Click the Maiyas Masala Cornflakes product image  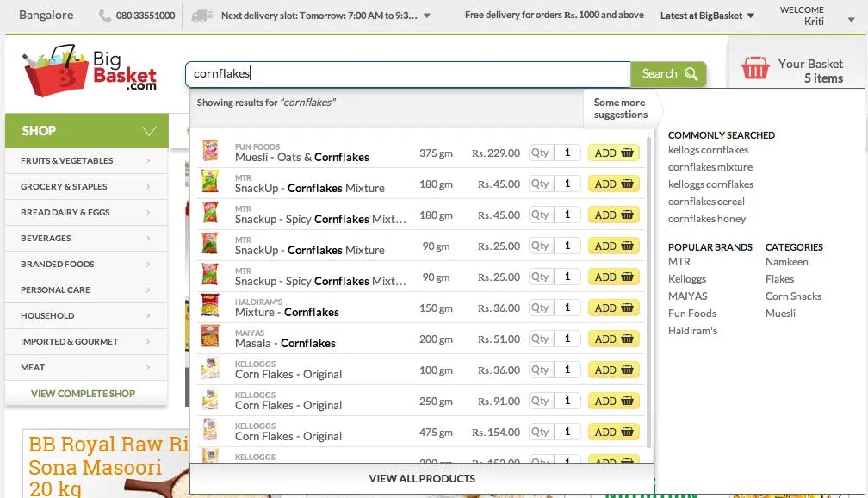[210, 337]
